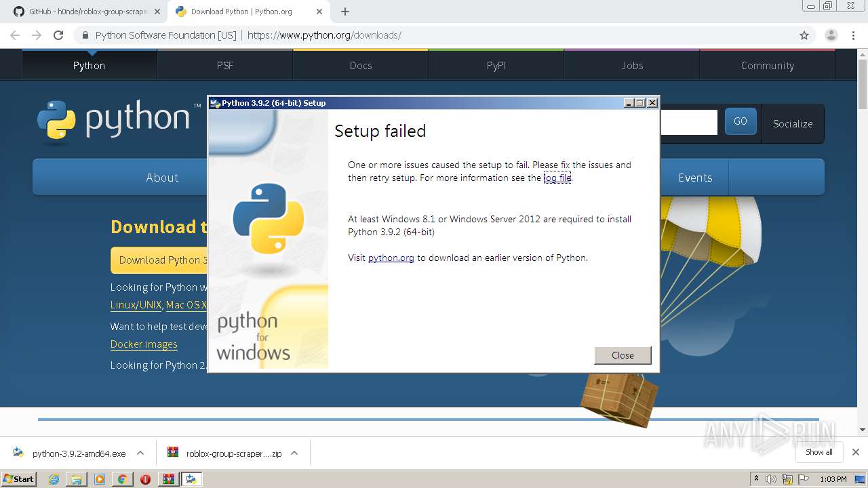Show hidden tray icons arrow
The height and width of the screenshot is (488, 868).
[756, 479]
